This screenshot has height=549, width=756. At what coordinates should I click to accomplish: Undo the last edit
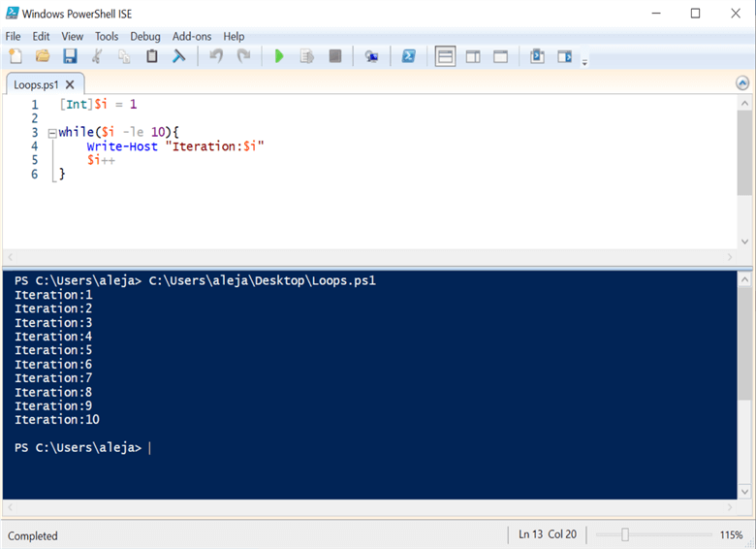(x=216, y=56)
